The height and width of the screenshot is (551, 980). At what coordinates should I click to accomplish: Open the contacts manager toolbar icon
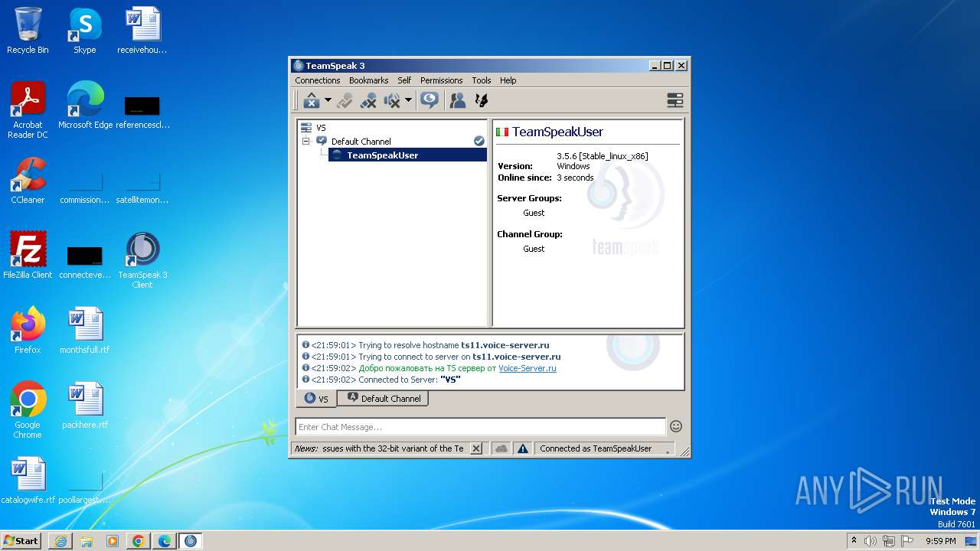[x=458, y=100]
